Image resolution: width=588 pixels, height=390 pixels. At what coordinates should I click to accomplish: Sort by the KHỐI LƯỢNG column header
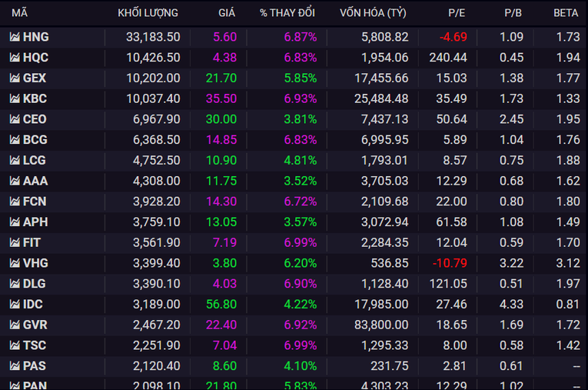coord(148,13)
